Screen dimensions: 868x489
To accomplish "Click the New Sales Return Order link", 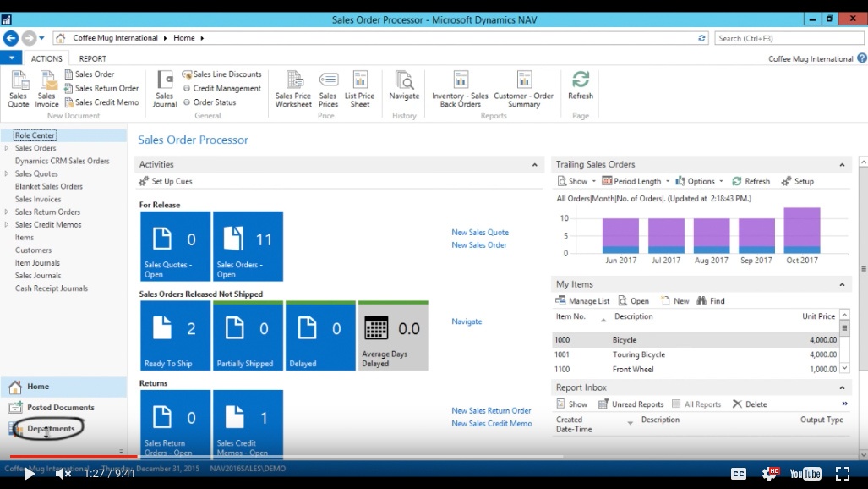I will 491,411.
